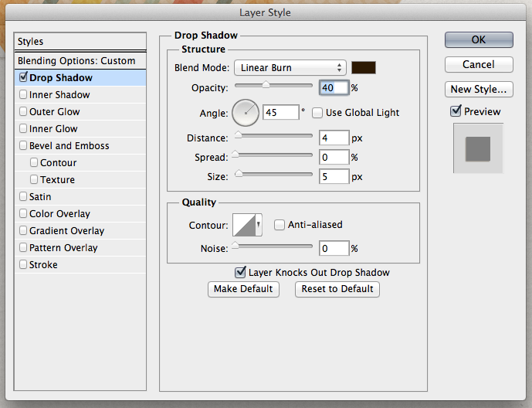Adjust the Opacity slider handle

pos(266,84)
